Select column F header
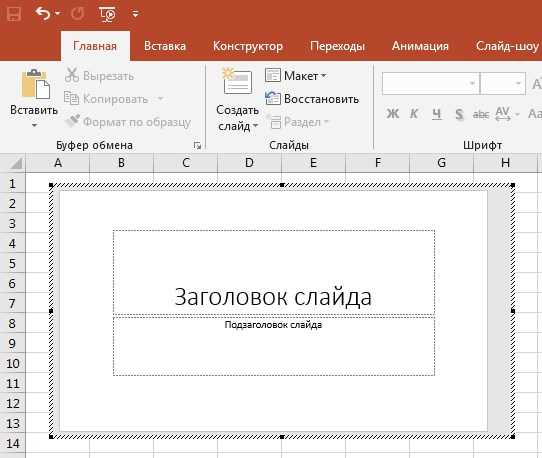 [x=377, y=162]
